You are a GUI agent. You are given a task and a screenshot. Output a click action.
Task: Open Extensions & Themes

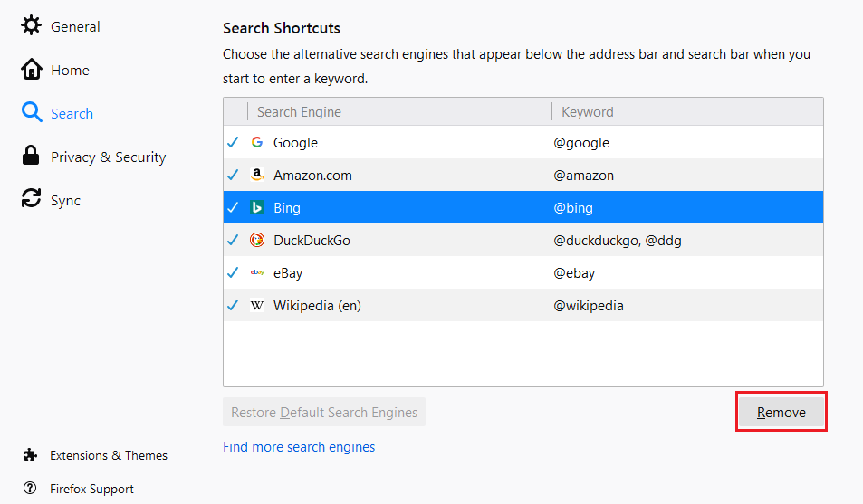coord(109,455)
